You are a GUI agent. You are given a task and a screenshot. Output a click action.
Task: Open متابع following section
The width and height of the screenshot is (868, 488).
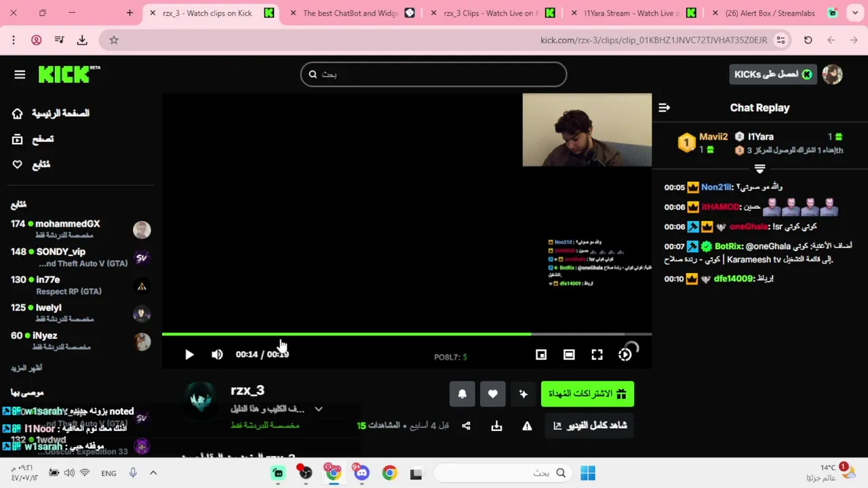coord(31,165)
